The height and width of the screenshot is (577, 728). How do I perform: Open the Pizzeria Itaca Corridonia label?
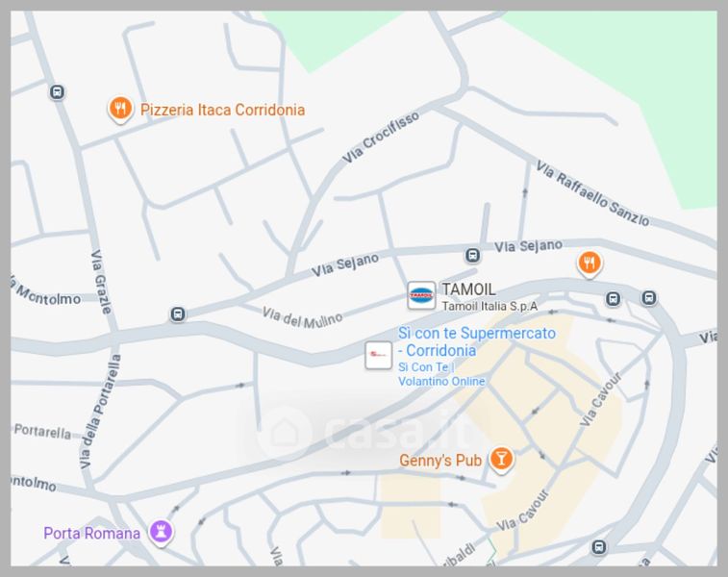(222, 110)
